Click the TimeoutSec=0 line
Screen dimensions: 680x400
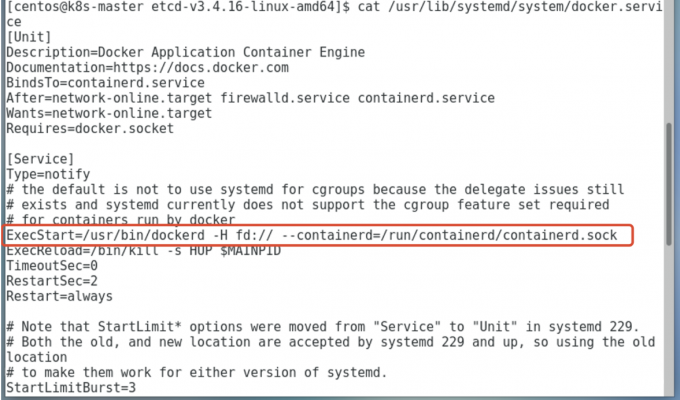pyautogui.click(x=52, y=266)
